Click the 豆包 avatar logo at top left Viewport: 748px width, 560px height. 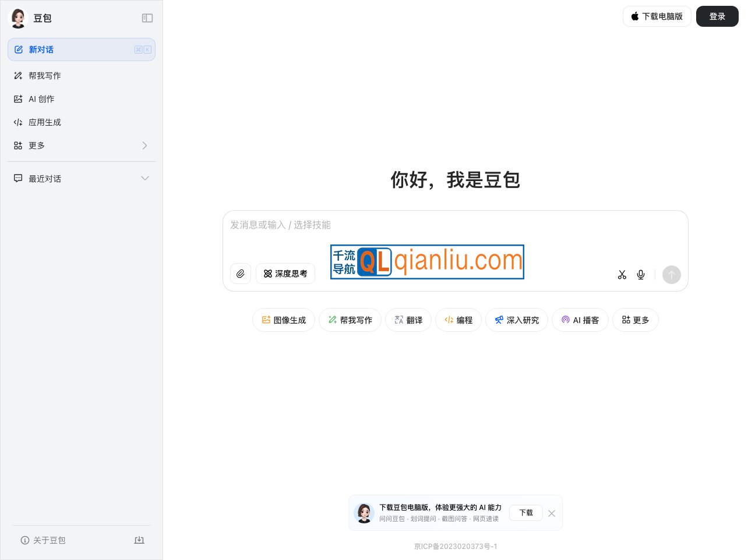click(18, 17)
